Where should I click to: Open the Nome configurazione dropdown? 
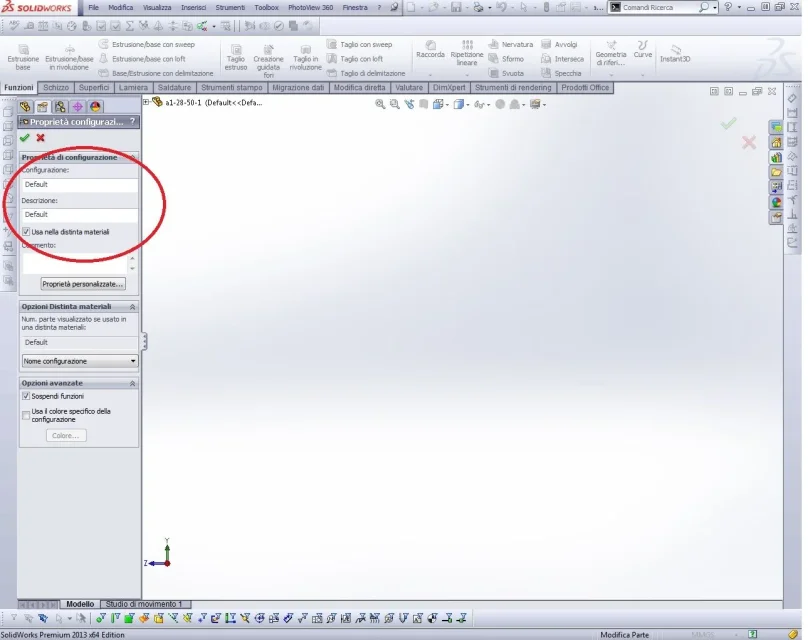point(80,361)
